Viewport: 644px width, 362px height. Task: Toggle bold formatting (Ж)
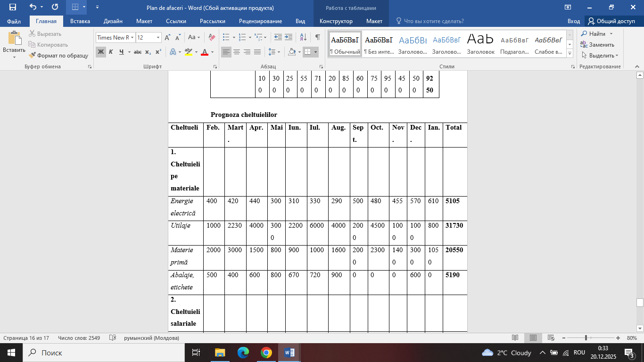pos(101,52)
